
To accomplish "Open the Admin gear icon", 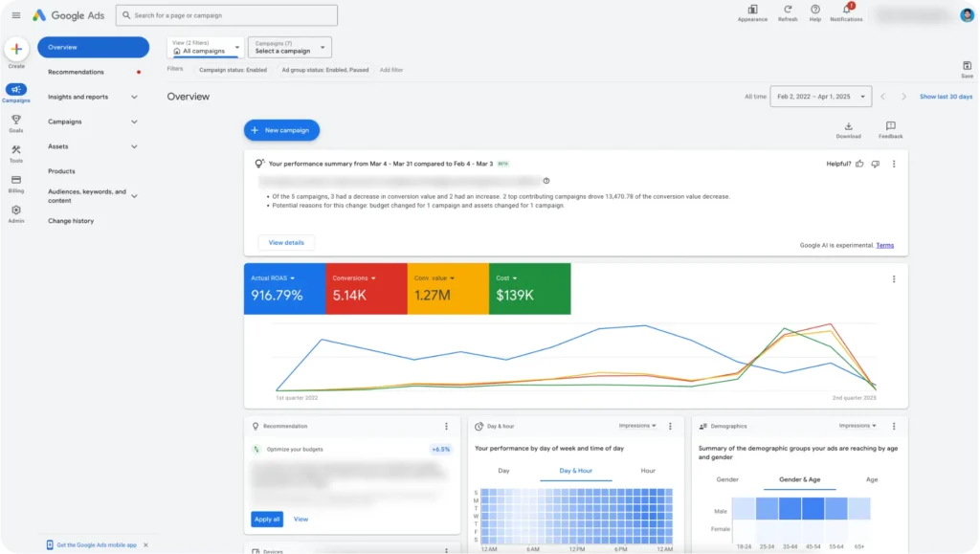I will click(x=16, y=211).
